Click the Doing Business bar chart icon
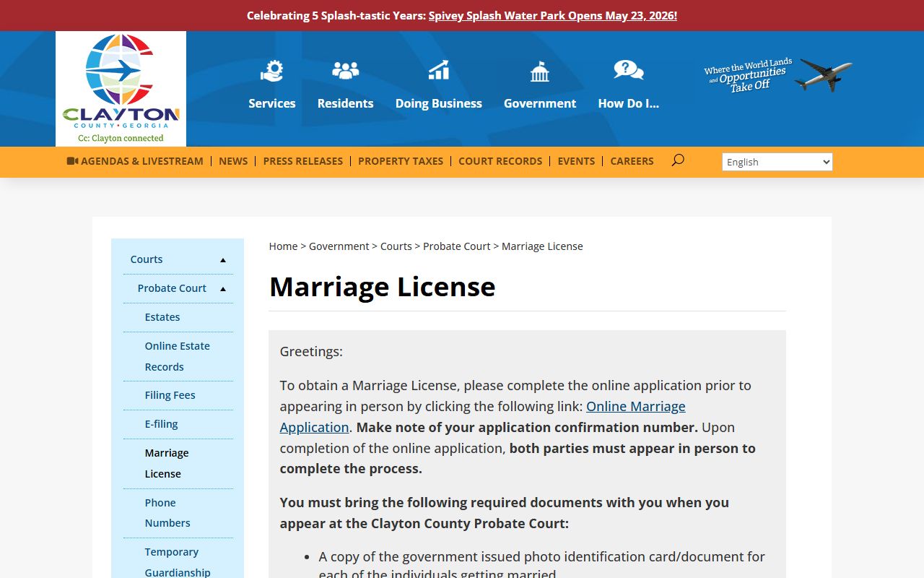 (439, 70)
